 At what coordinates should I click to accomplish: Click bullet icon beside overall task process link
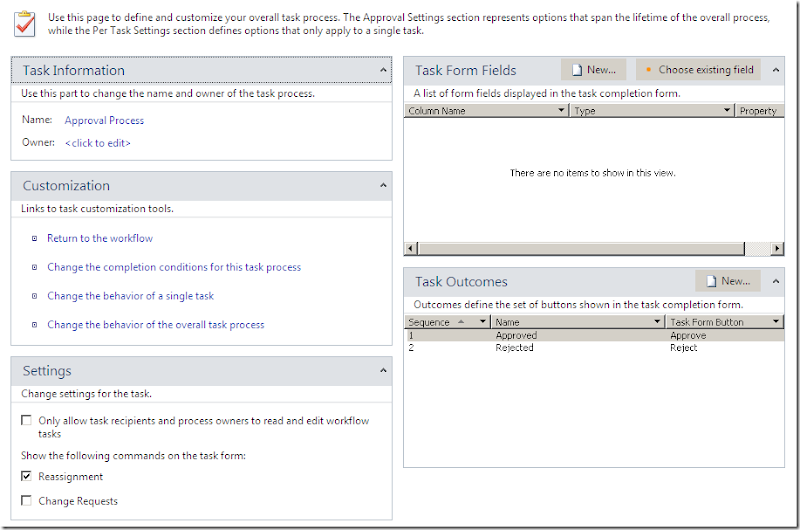(x=35, y=325)
